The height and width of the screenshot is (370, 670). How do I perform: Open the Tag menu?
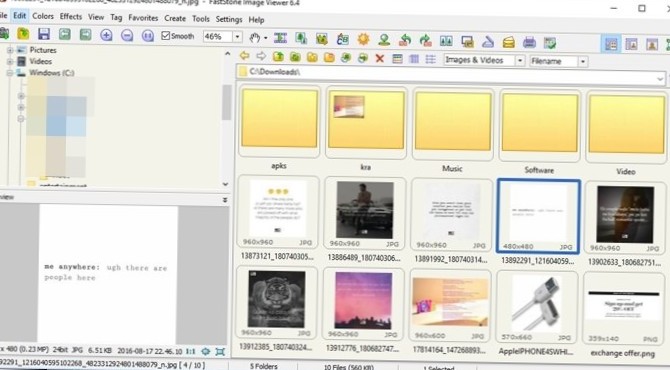pos(116,18)
